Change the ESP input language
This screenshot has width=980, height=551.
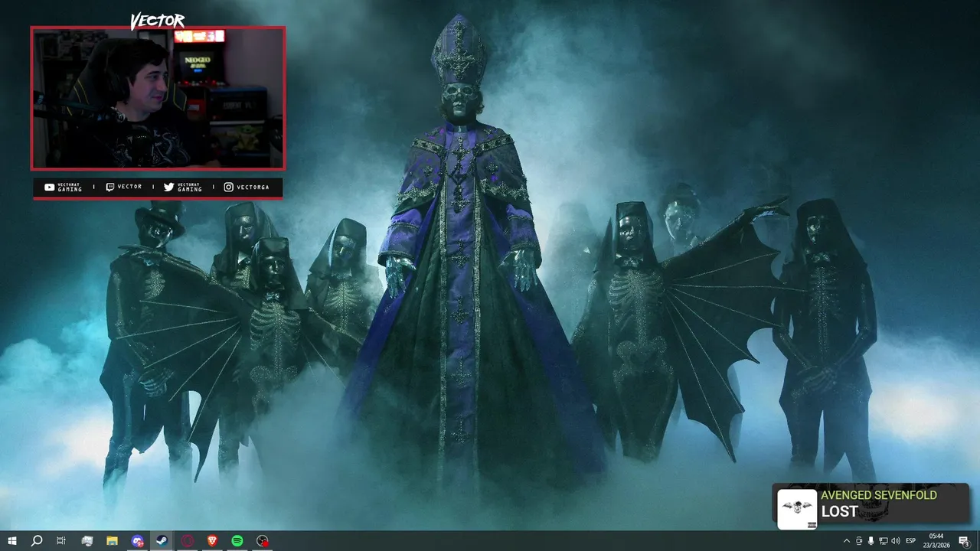click(911, 541)
